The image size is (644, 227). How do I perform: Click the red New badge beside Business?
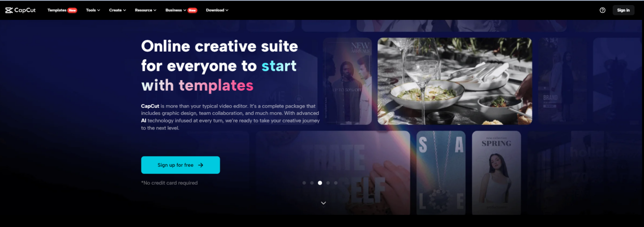(192, 10)
